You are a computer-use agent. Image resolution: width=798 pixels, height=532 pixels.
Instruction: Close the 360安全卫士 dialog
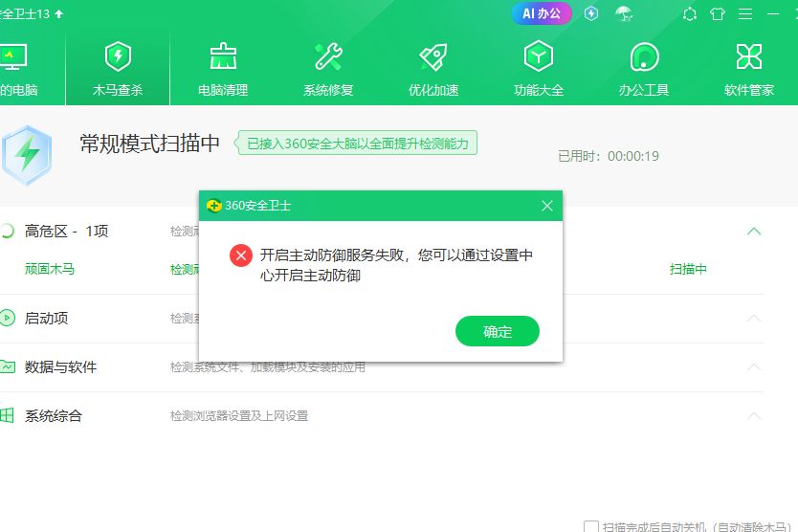pyautogui.click(x=547, y=206)
